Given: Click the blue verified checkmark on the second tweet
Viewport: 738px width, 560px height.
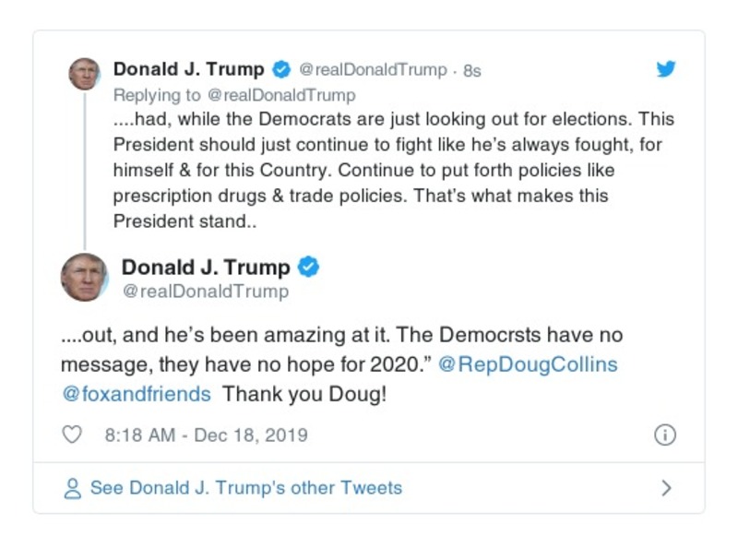Looking at the screenshot, I should 309,267.
